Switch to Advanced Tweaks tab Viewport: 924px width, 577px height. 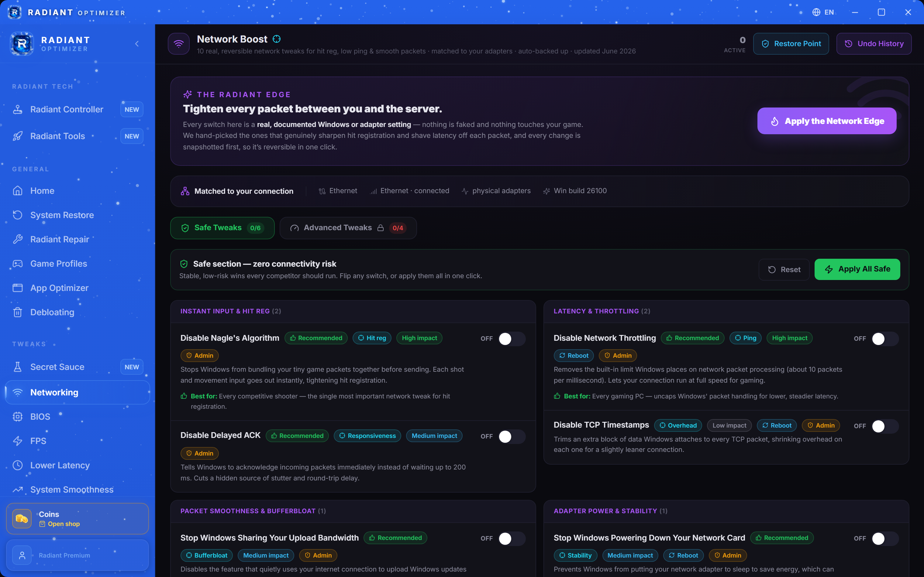348,228
